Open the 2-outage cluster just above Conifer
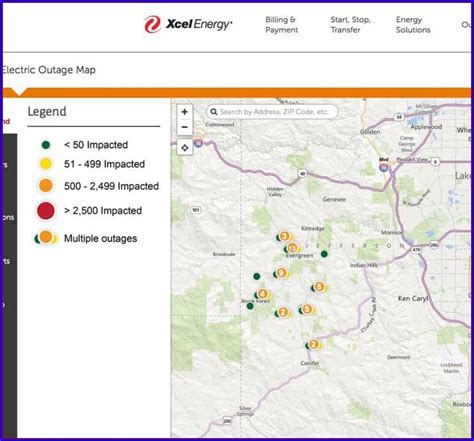 314,344
